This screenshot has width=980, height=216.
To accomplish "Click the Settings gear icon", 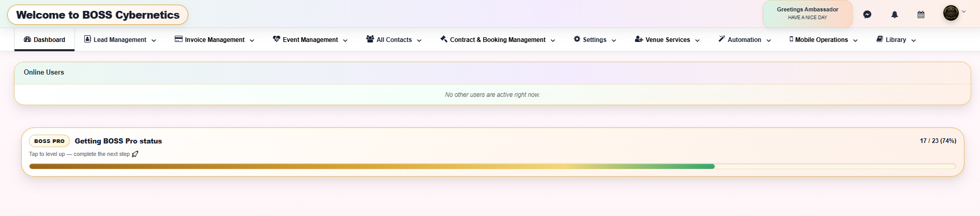I will coord(577,39).
